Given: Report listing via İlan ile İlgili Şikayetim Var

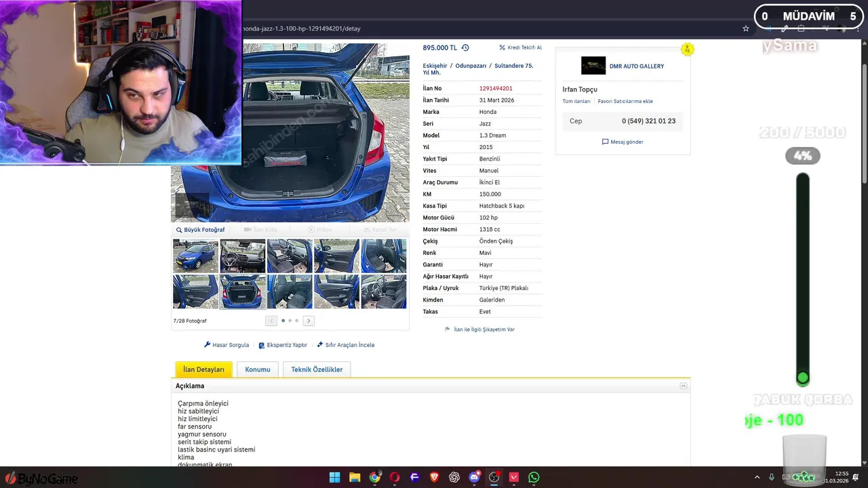Looking at the screenshot, I should (x=479, y=329).
